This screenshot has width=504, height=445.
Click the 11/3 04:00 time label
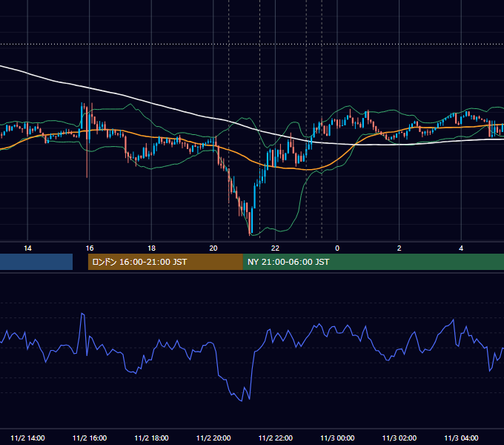[x=461, y=438]
